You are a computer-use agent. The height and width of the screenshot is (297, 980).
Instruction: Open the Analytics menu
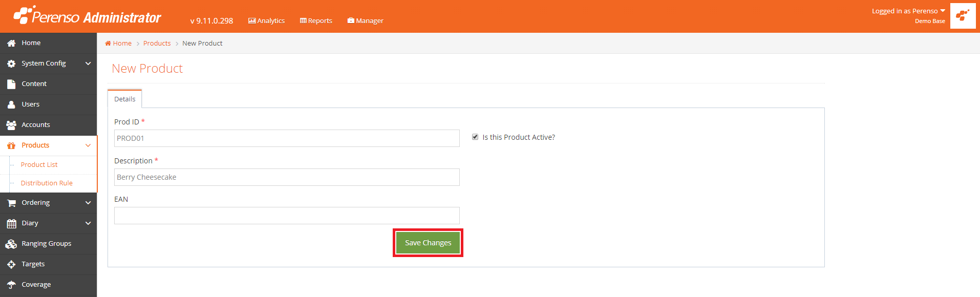(266, 20)
